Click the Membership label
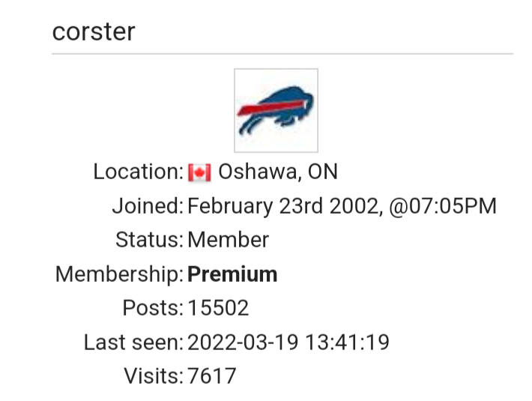 click(x=119, y=274)
